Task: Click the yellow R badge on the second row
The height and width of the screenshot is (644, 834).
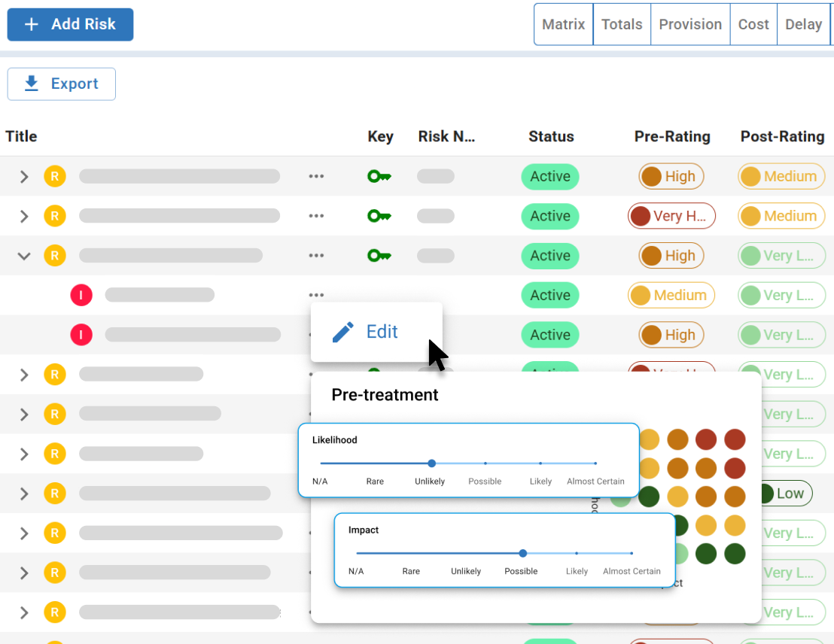Action: pos(55,216)
